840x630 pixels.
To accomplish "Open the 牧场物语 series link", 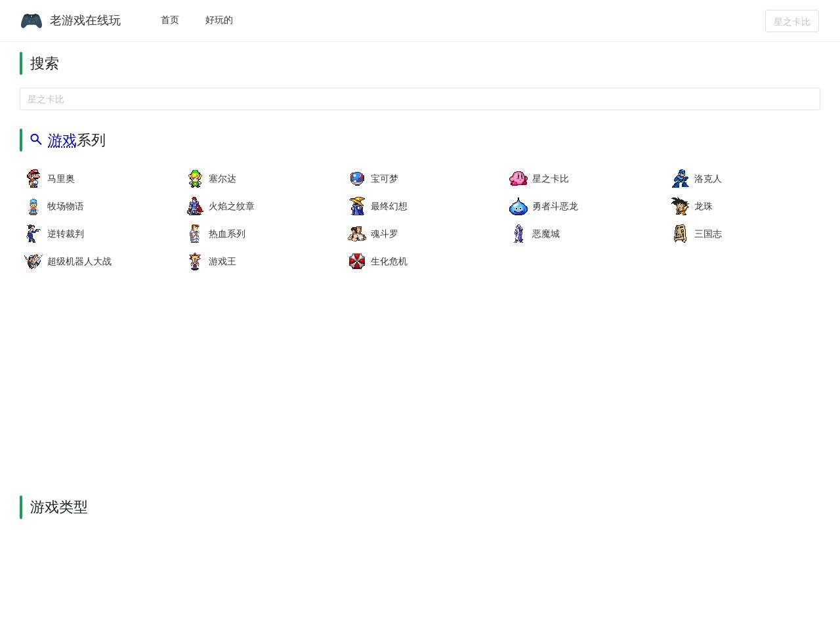I will point(66,206).
